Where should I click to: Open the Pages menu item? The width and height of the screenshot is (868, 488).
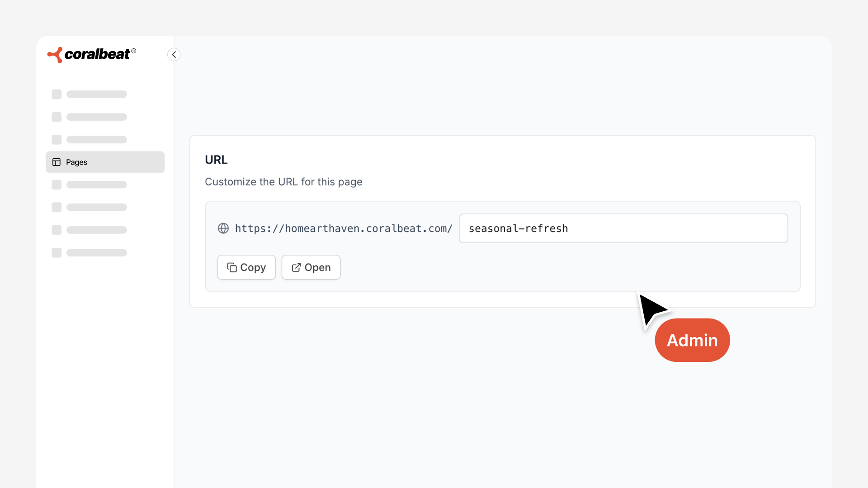tap(105, 162)
